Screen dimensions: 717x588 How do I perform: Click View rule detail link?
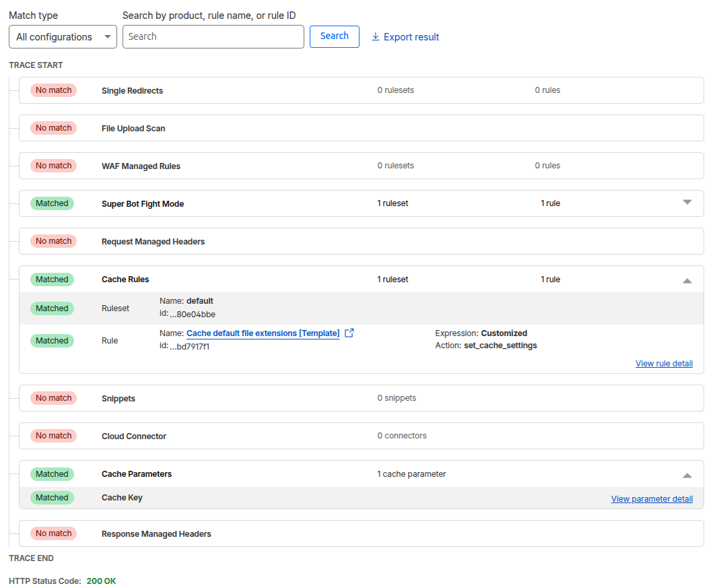click(664, 363)
